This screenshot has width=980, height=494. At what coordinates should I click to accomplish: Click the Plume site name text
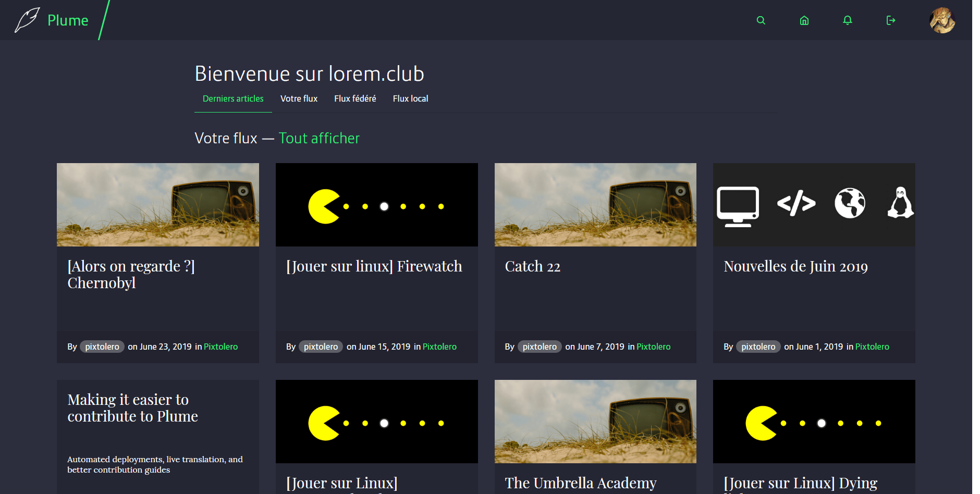[x=68, y=20]
